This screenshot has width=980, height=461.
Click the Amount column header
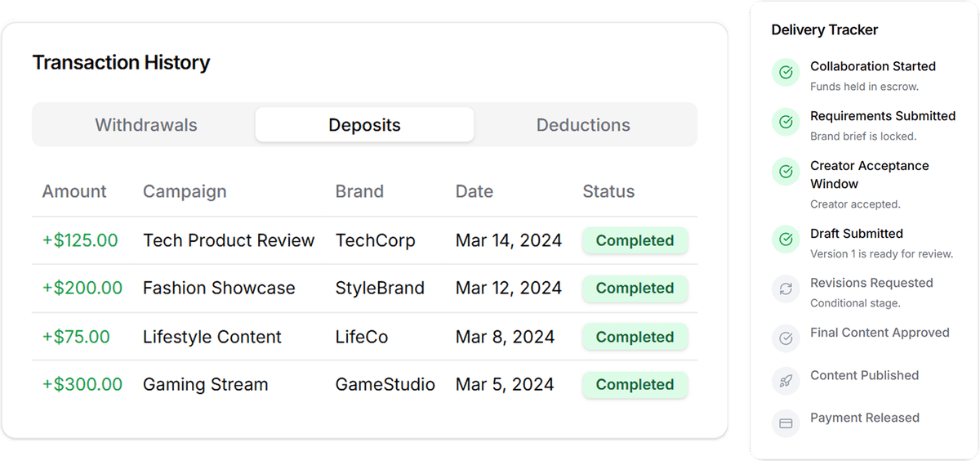(x=74, y=191)
